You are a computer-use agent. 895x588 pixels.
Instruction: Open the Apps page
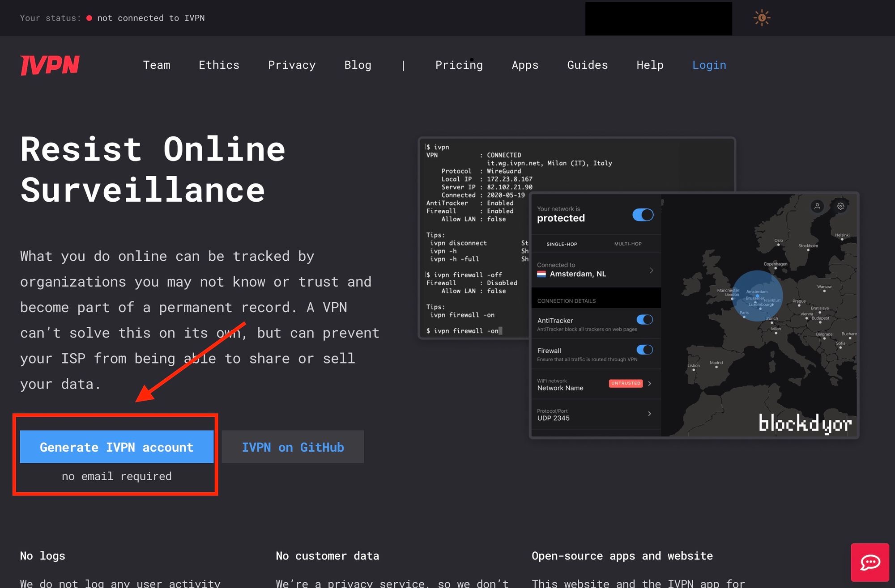pos(525,65)
